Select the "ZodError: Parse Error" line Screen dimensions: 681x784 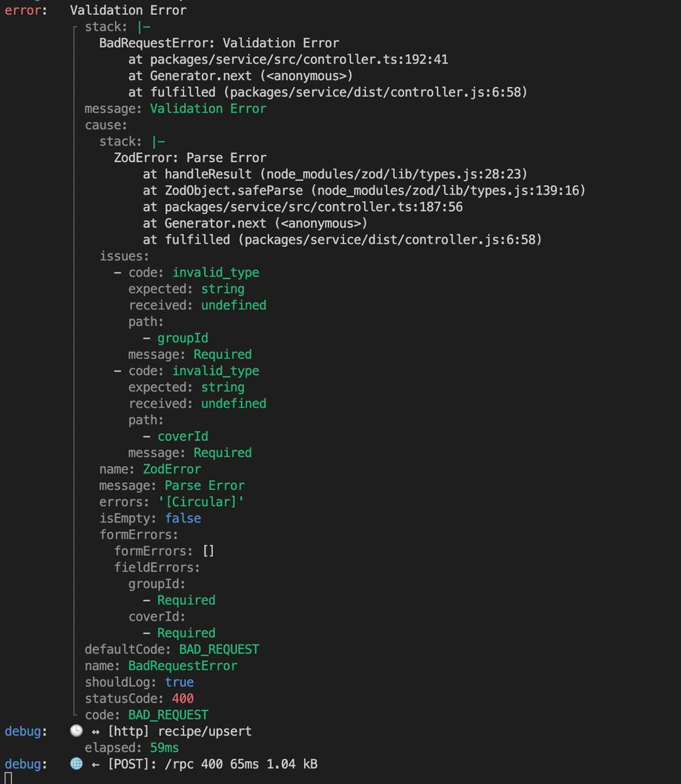(190, 158)
